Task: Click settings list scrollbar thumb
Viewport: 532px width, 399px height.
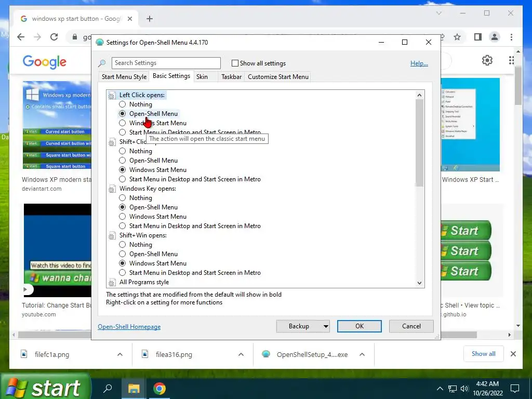Action: click(x=419, y=143)
